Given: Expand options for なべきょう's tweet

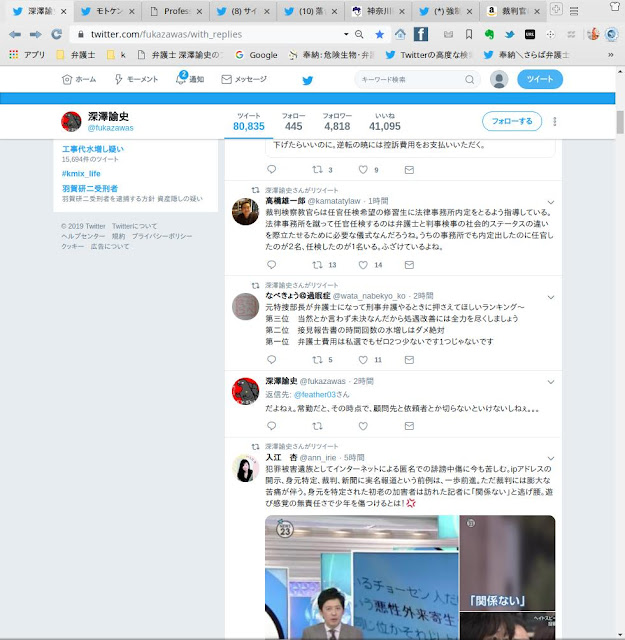Looking at the screenshot, I should 551,298.
